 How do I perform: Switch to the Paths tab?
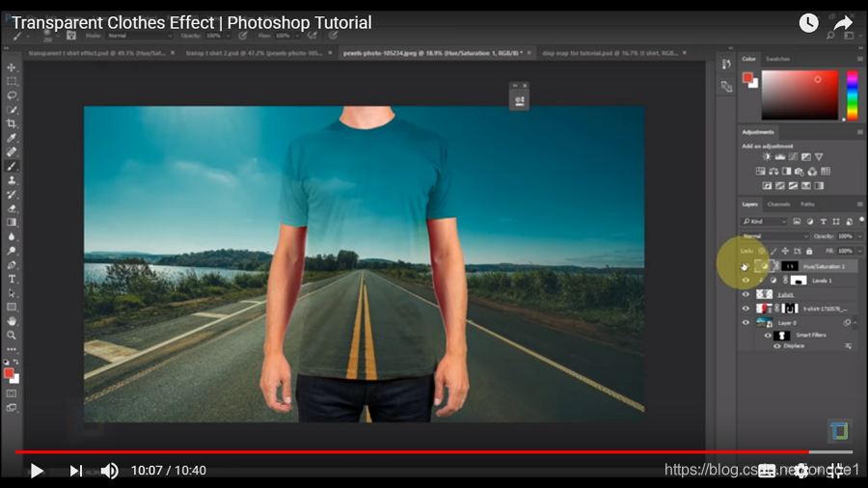point(807,204)
